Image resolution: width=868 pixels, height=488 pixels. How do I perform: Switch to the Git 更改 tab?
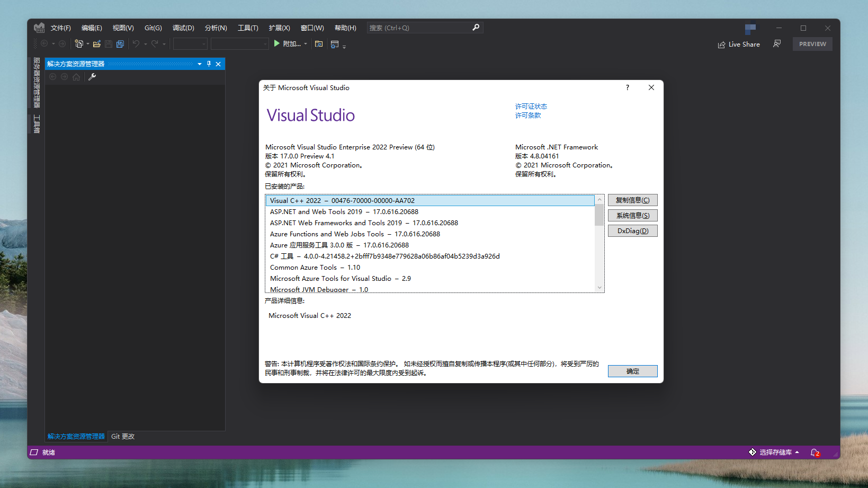pos(123,437)
